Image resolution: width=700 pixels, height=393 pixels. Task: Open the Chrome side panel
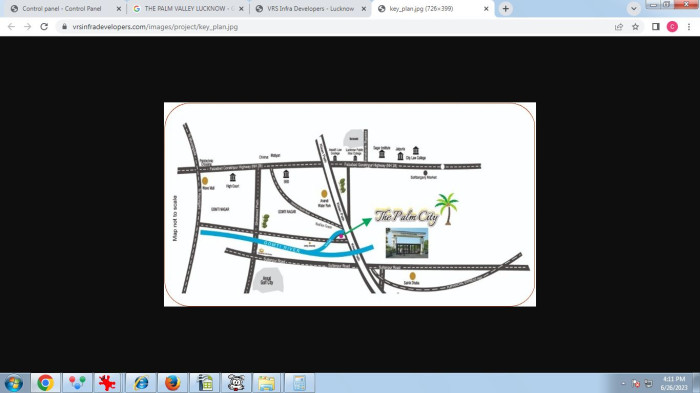[655, 27]
